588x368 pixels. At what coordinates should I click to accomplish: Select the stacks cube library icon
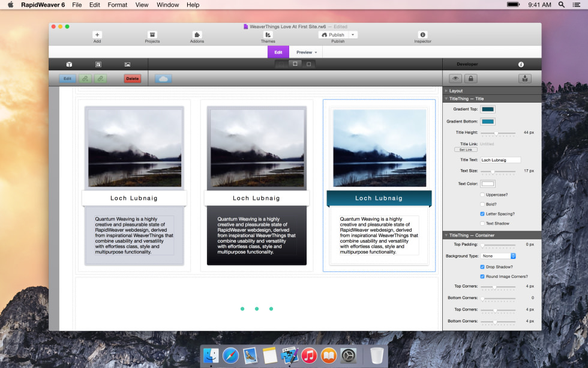point(69,64)
